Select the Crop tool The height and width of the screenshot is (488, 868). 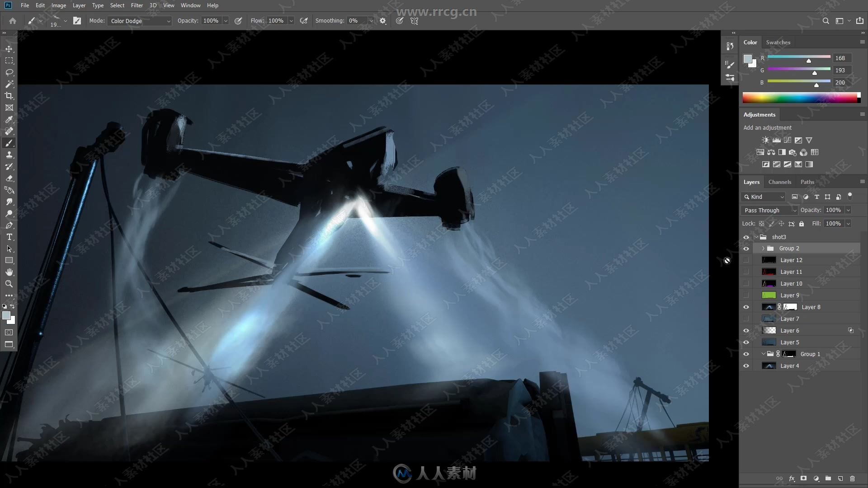9,96
